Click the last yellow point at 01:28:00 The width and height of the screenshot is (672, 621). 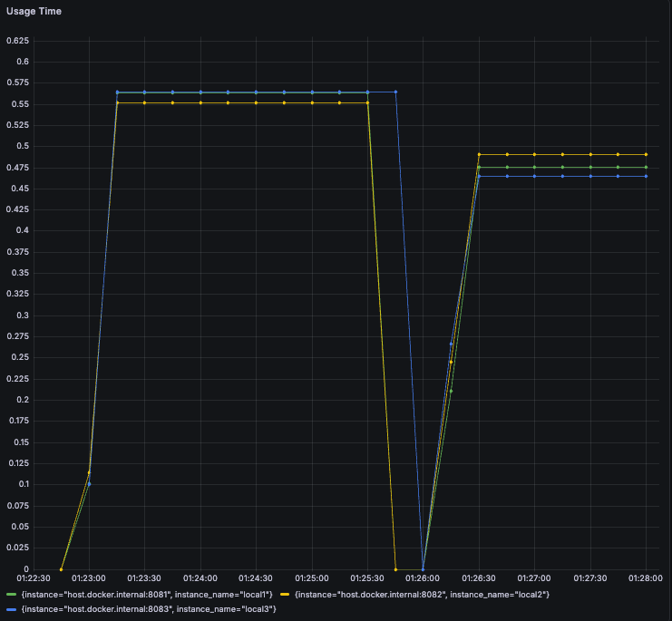click(646, 155)
